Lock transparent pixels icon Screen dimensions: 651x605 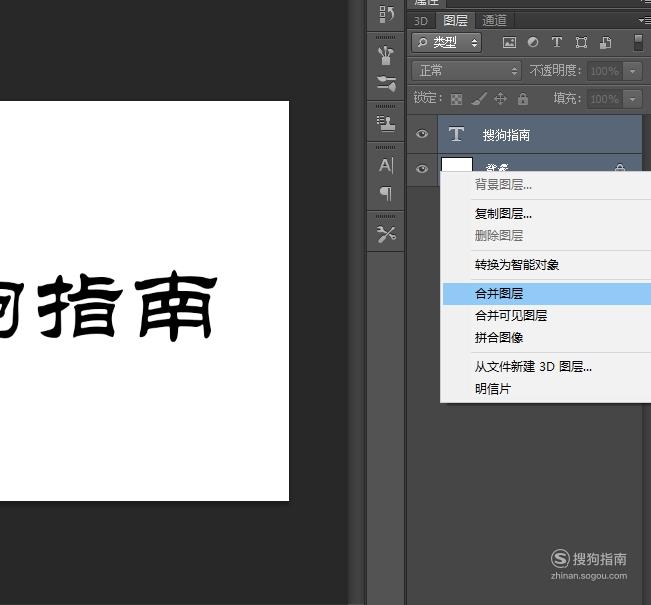coord(456,99)
